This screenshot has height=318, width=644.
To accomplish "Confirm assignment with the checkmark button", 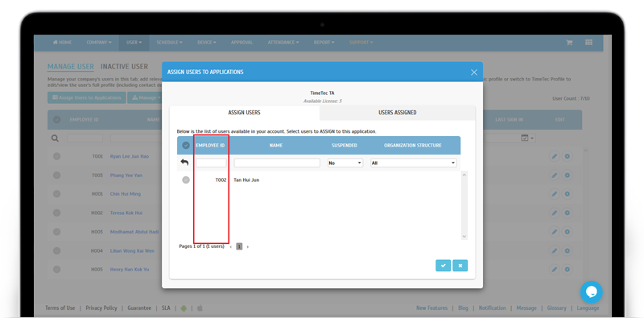I will 444,266.
